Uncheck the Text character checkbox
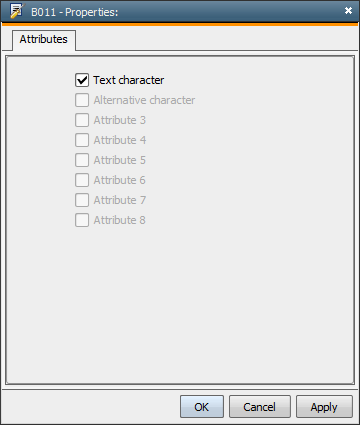360x425 pixels. [x=82, y=80]
